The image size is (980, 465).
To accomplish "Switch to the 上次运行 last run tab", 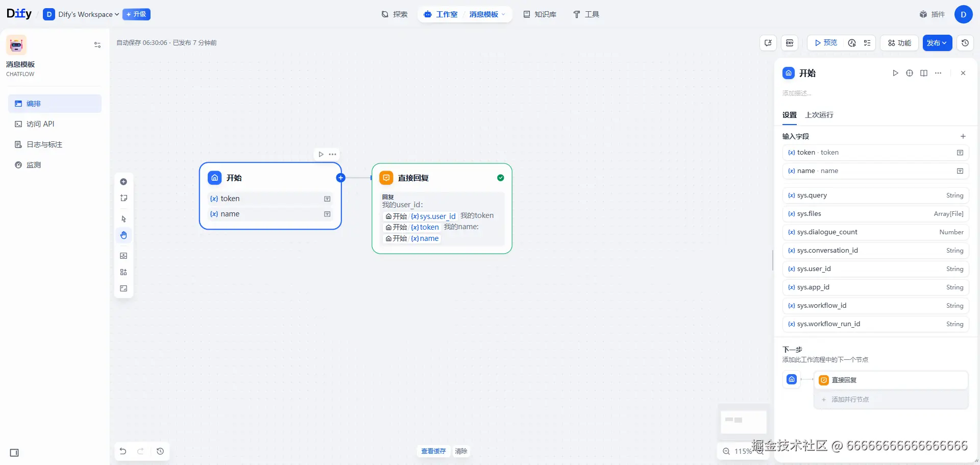I will (819, 115).
